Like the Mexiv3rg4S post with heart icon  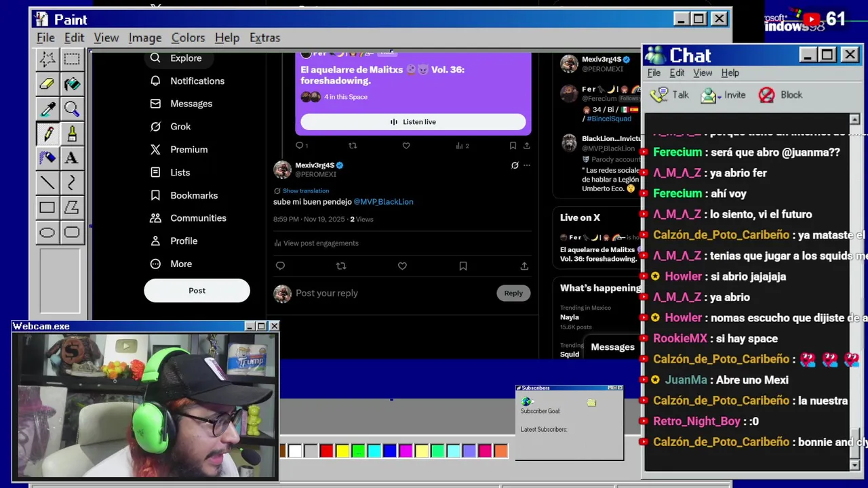[402, 266]
